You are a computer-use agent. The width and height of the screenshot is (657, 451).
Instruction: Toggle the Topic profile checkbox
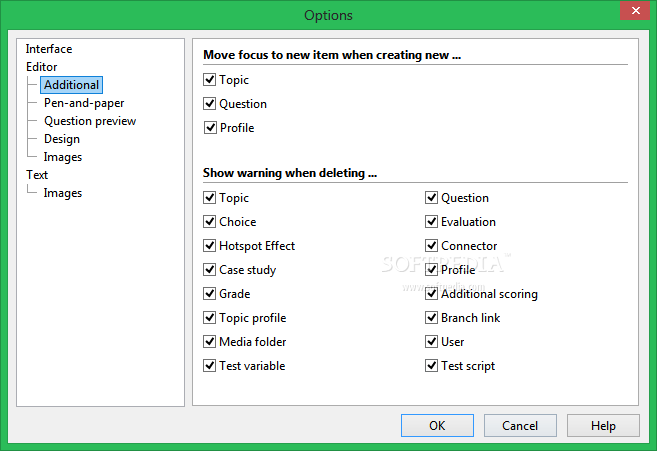click(210, 317)
